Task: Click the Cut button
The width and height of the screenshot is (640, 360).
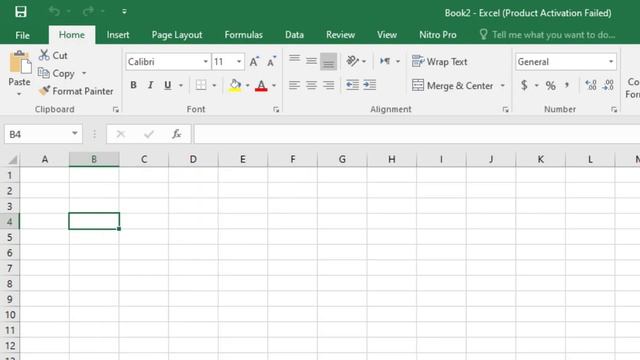Action: click(53, 55)
